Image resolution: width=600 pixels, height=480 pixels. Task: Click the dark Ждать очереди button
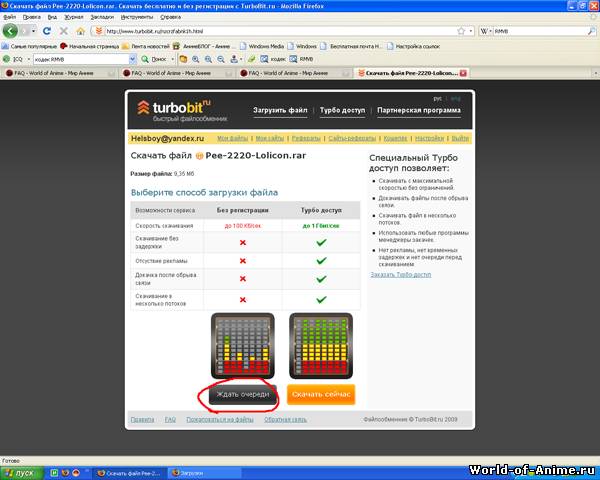243,395
